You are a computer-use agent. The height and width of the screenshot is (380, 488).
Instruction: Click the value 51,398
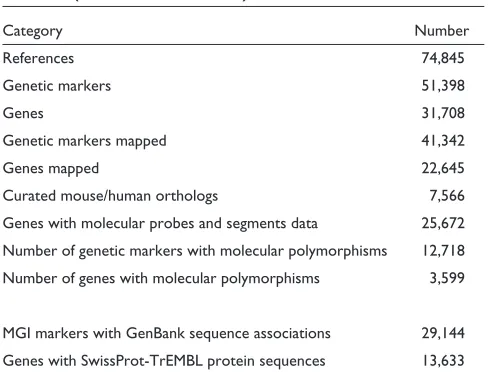(x=443, y=86)
